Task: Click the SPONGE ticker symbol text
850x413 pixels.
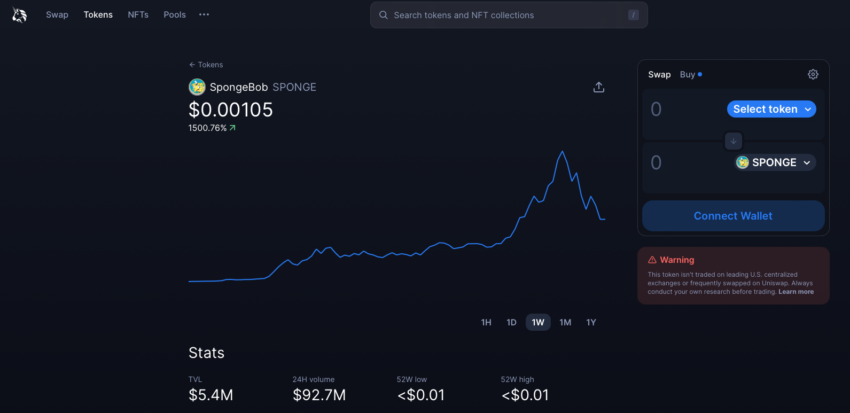Action: click(x=294, y=87)
